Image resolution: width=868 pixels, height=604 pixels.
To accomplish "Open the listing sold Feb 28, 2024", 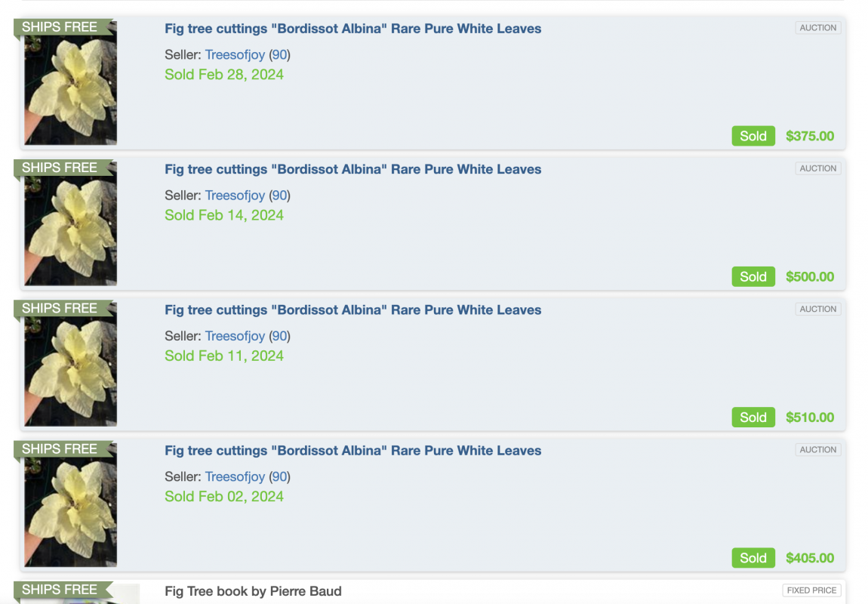I will point(352,29).
